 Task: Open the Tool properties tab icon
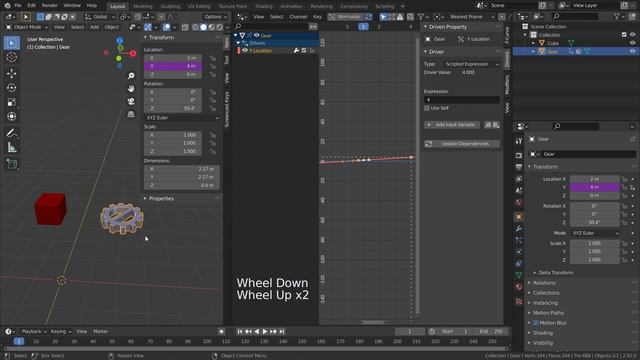tap(519, 141)
